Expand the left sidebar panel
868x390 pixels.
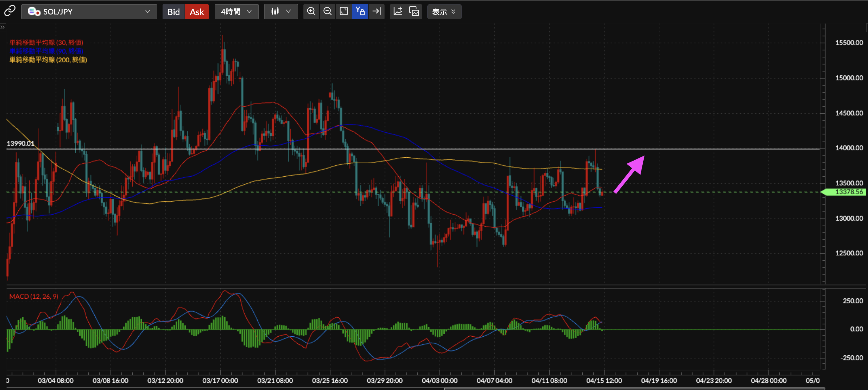3,27
